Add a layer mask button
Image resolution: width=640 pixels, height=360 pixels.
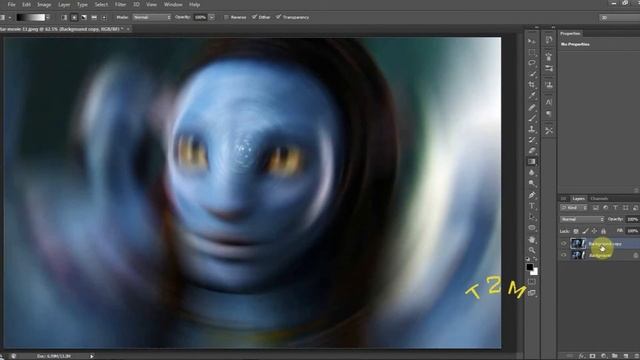(592, 356)
